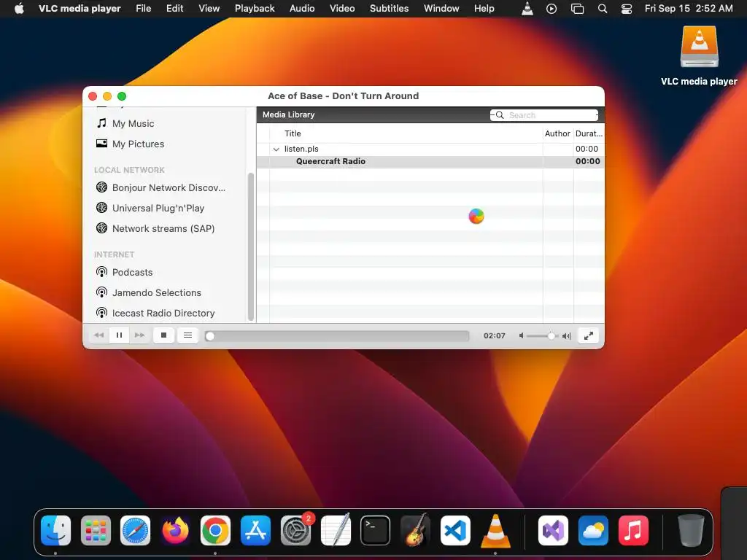Open the File menu

(144, 8)
